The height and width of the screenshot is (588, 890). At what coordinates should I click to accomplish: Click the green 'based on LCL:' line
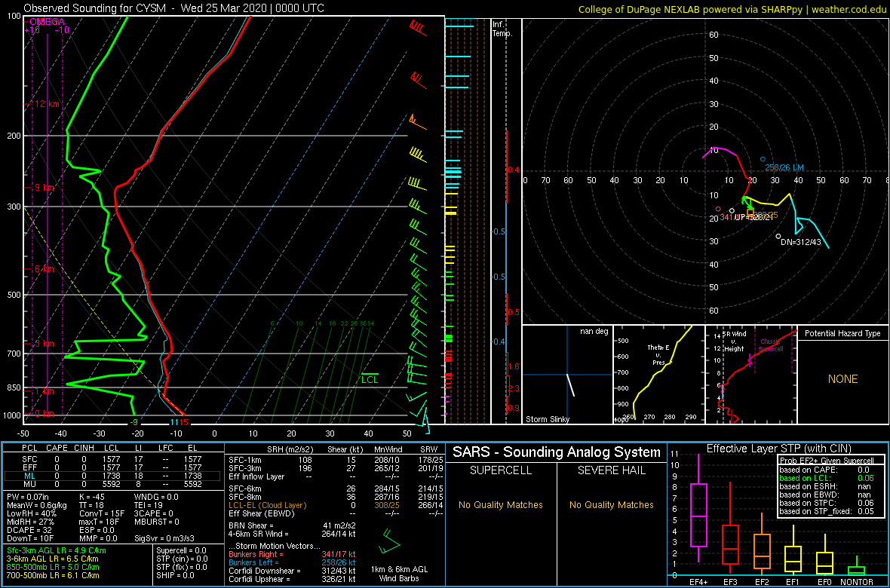pos(827,478)
